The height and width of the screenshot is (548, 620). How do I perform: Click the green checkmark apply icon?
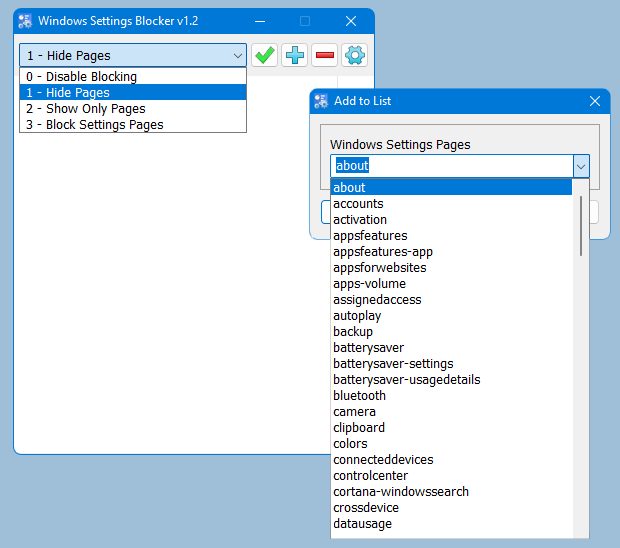(x=265, y=56)
